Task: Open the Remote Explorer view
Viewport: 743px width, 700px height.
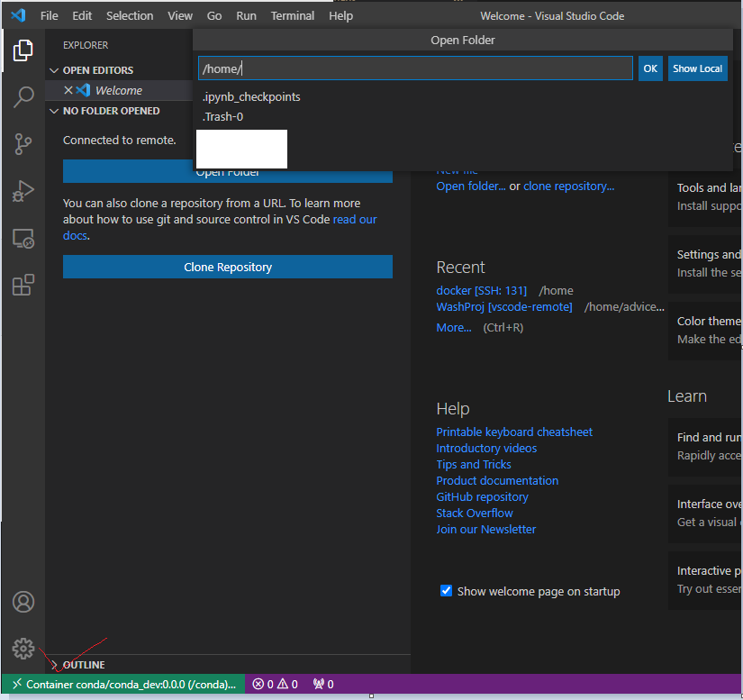Action: coord(23,238)
